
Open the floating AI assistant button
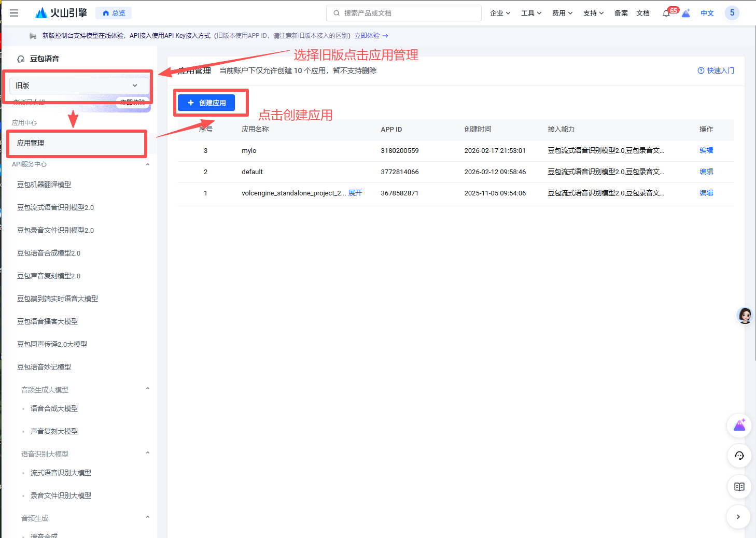(x=739, y=426)
